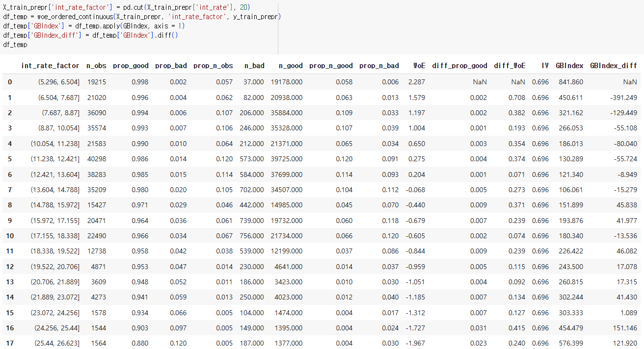Click the n_bad column header

254,66
